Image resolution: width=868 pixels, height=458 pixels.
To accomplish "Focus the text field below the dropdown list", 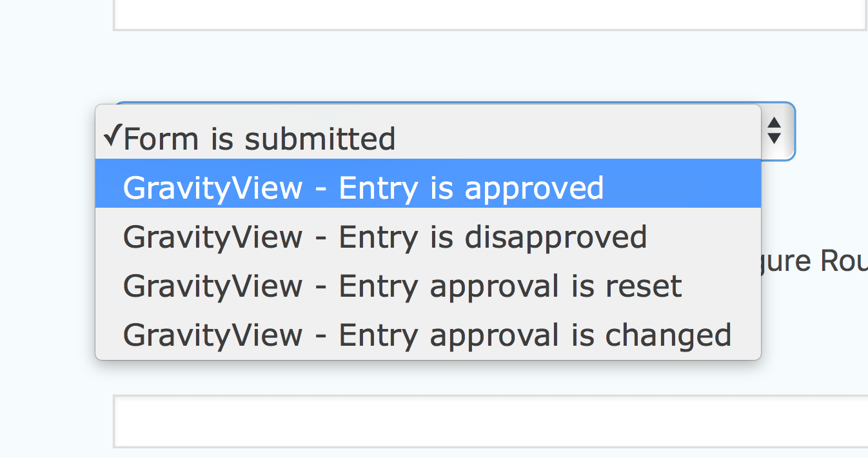I will pos(490,421).
